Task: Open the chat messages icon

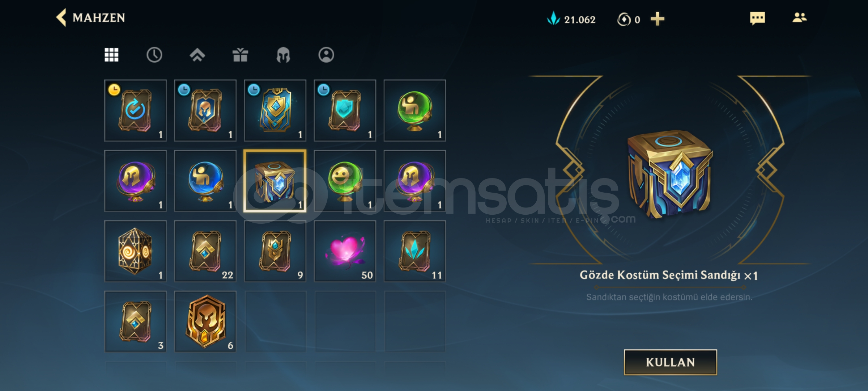Action: point(757,18)
